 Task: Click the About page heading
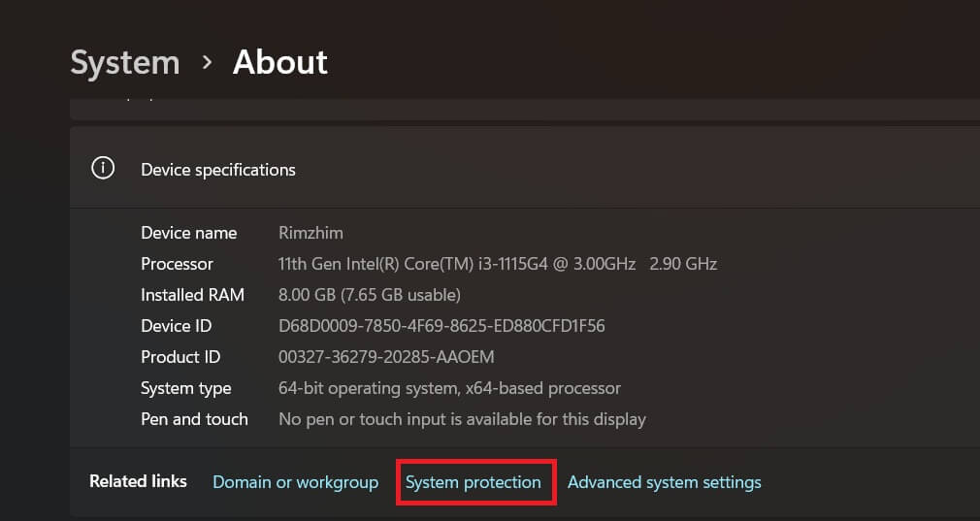click(280, 63)
